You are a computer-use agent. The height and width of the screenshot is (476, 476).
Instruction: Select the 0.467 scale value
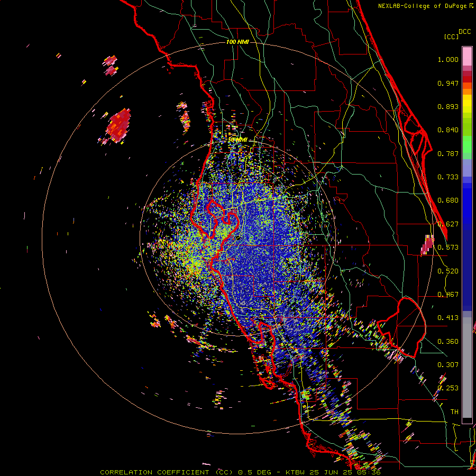448,295
